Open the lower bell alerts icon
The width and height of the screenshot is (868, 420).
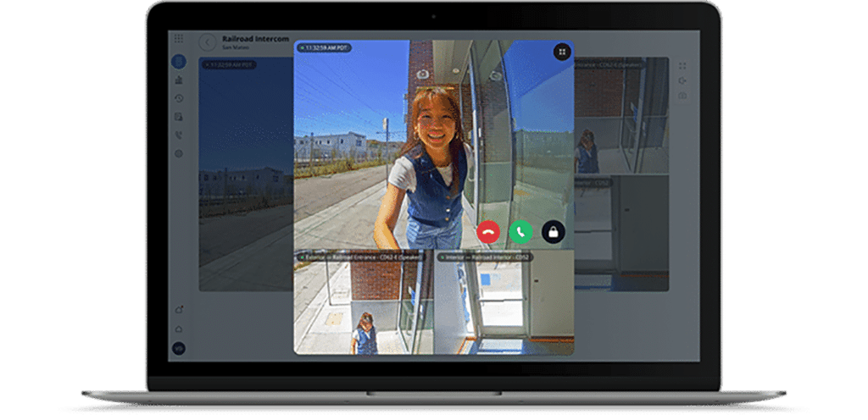tap(178, 329)
